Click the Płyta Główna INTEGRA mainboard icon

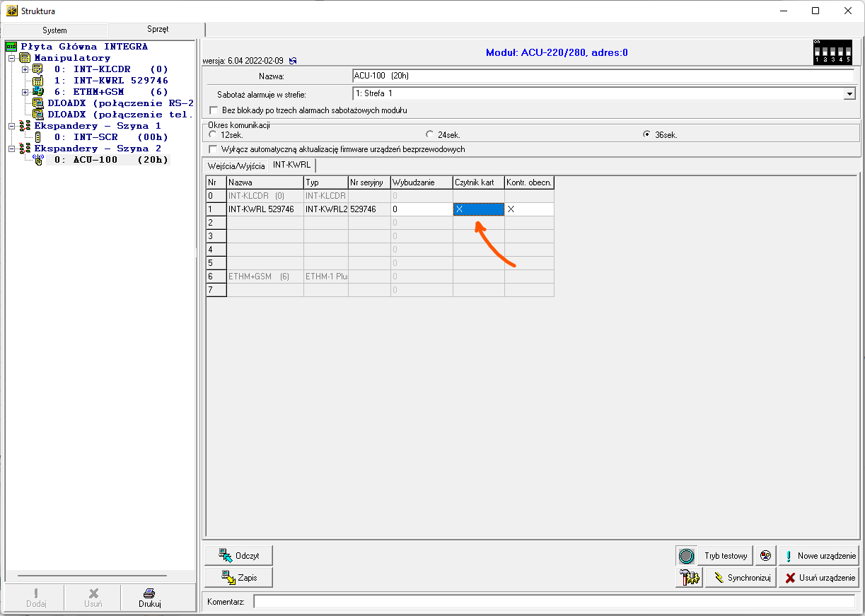tap(11, 47)
